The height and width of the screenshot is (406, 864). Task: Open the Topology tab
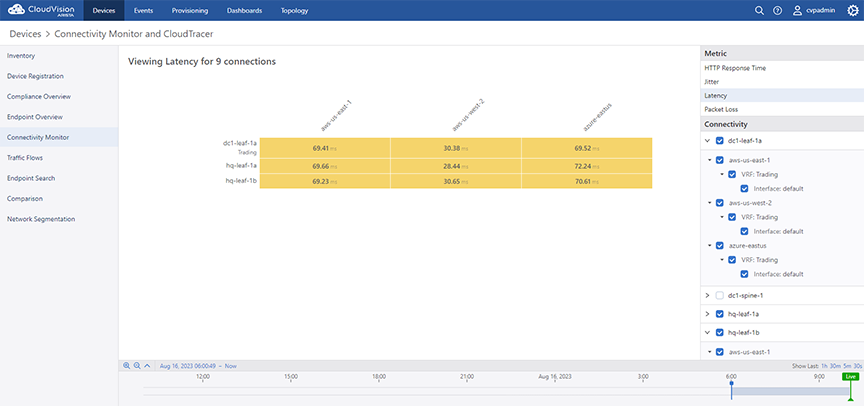(x=294, y=10)
